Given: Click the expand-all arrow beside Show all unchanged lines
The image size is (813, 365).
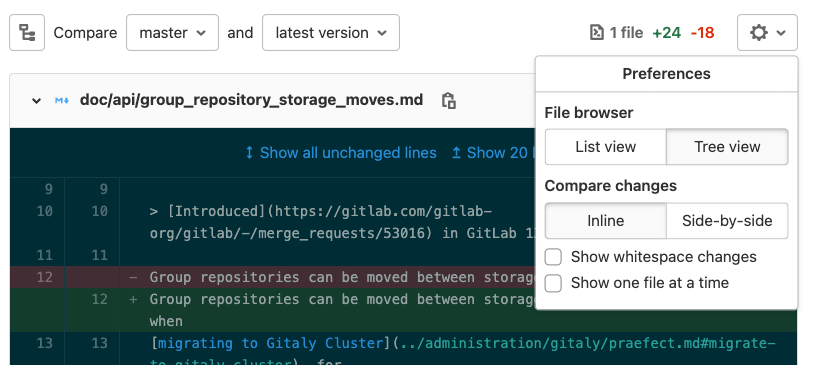Looking at the screenshot, I should (x=249, y=152).
